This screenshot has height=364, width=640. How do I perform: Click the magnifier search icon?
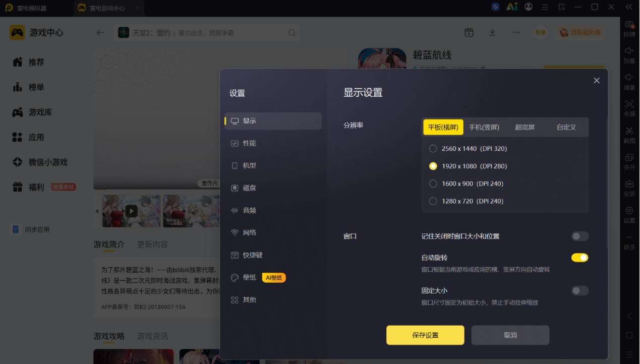292,33
